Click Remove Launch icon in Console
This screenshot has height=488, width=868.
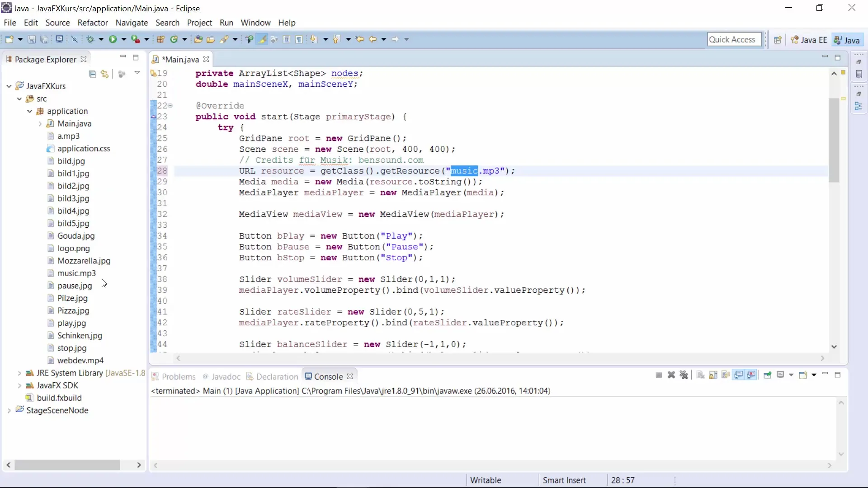coord(671,375)
